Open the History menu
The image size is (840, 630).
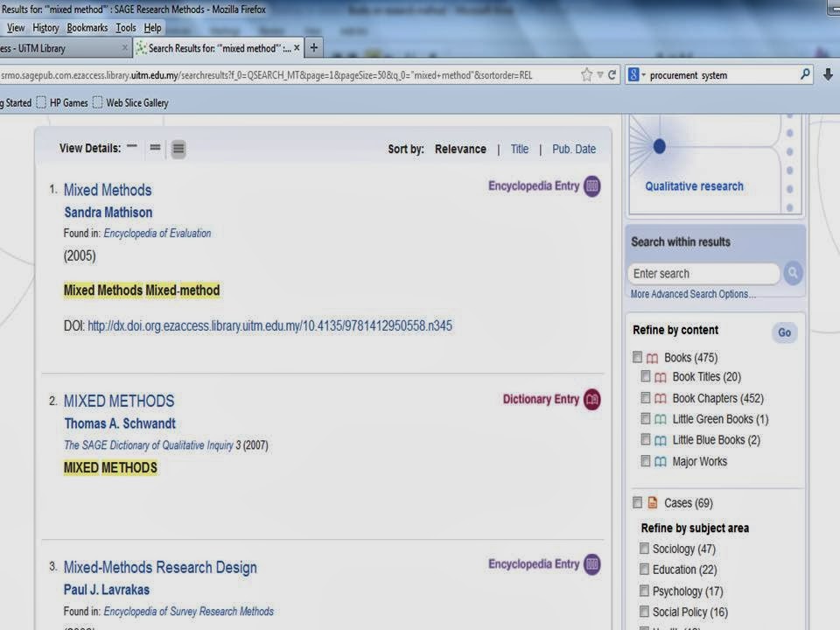click(45, 27)
